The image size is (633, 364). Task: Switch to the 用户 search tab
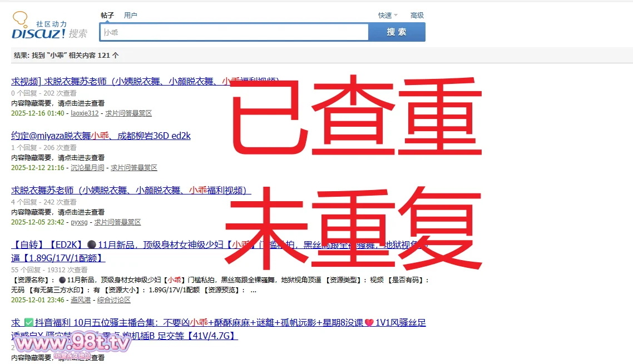point(130,16)
